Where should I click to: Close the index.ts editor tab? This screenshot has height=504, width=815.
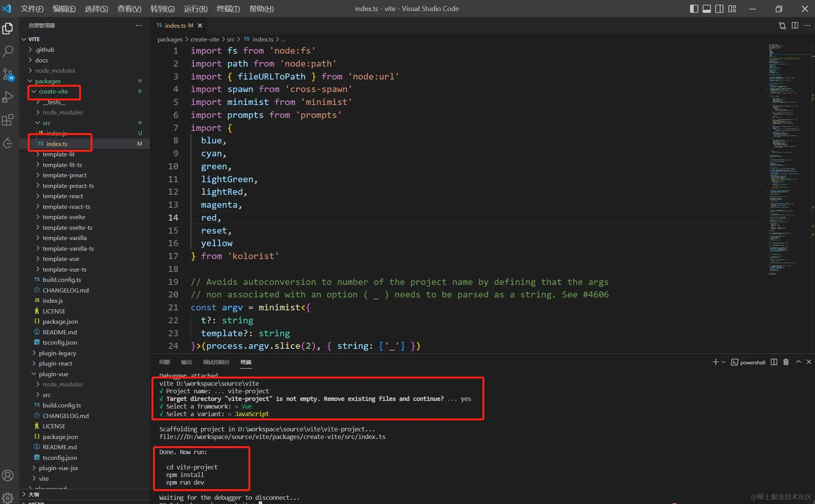[x=200, y=25]
